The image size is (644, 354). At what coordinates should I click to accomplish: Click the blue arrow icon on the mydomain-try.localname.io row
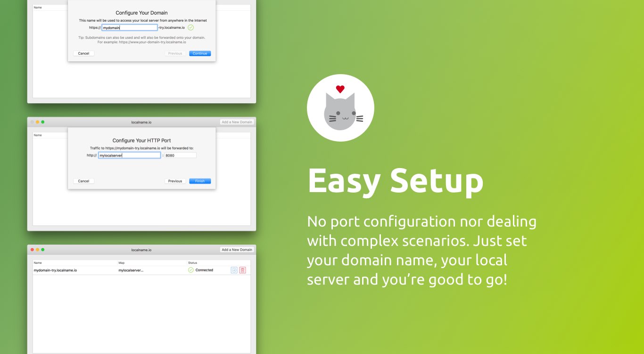pos(234,270)
